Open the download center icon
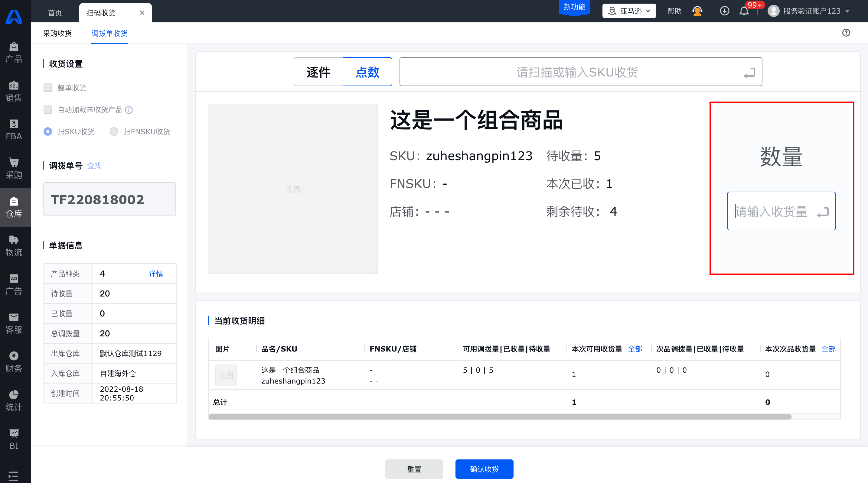 pos(724,11)
